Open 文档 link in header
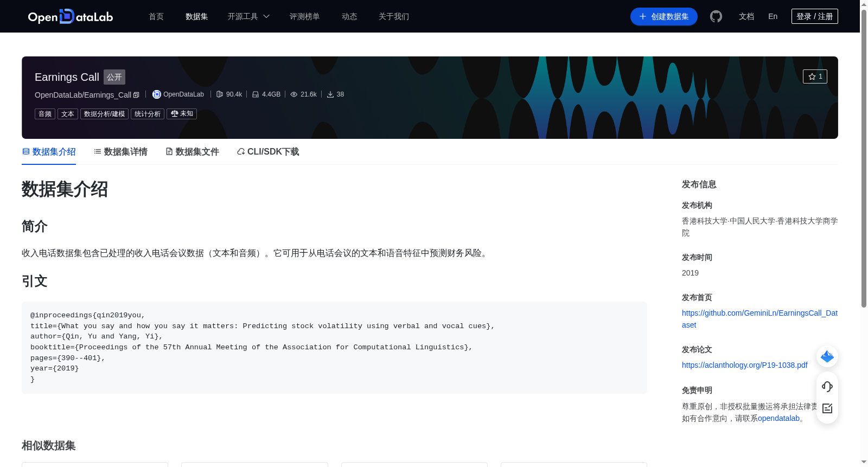Screen dimensions: 868x467 tap(746, 16)
